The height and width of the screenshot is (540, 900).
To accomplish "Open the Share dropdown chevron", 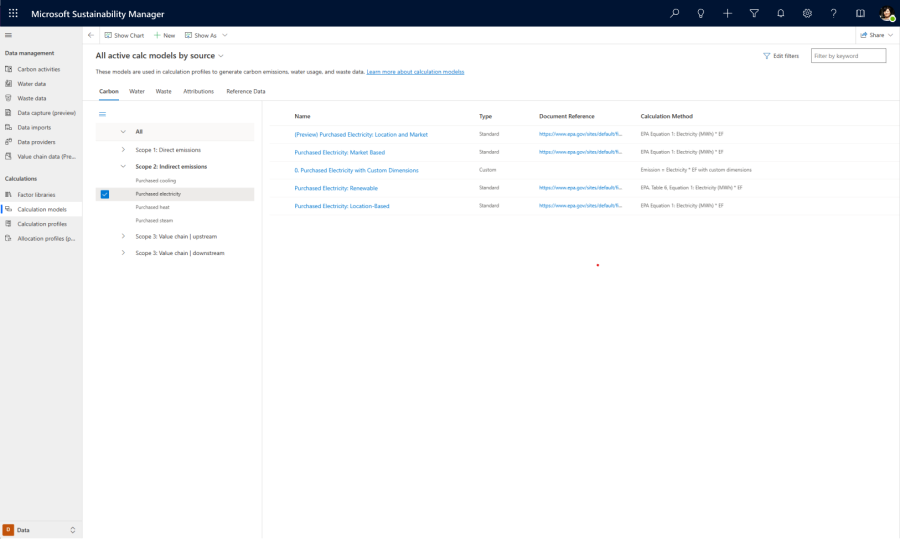I will coord(890,35).
